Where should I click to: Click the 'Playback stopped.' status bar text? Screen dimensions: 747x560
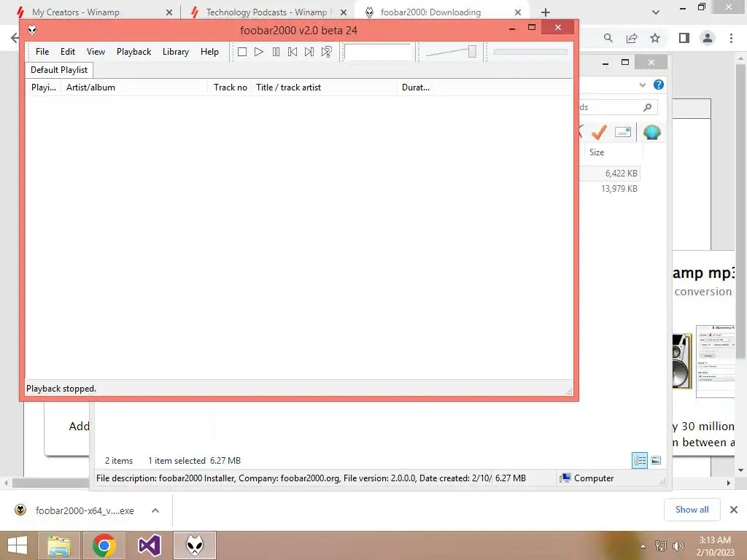[x=61, y=389]
